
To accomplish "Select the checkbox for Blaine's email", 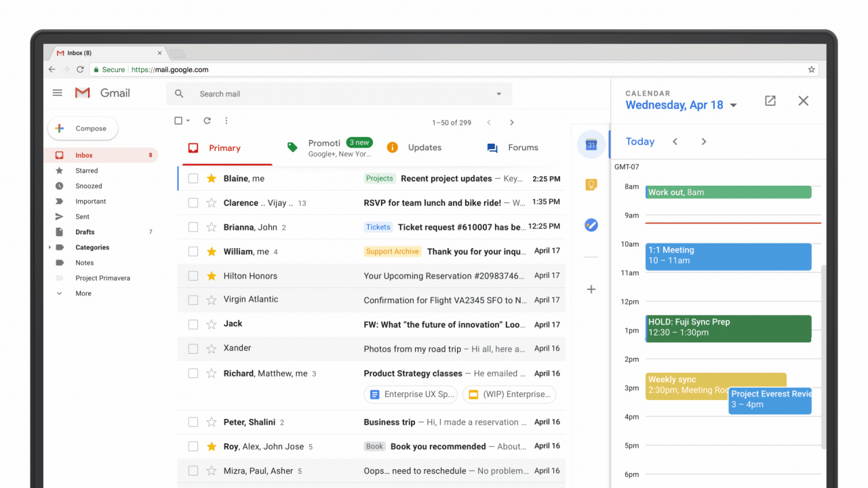I will coord(193,178).
